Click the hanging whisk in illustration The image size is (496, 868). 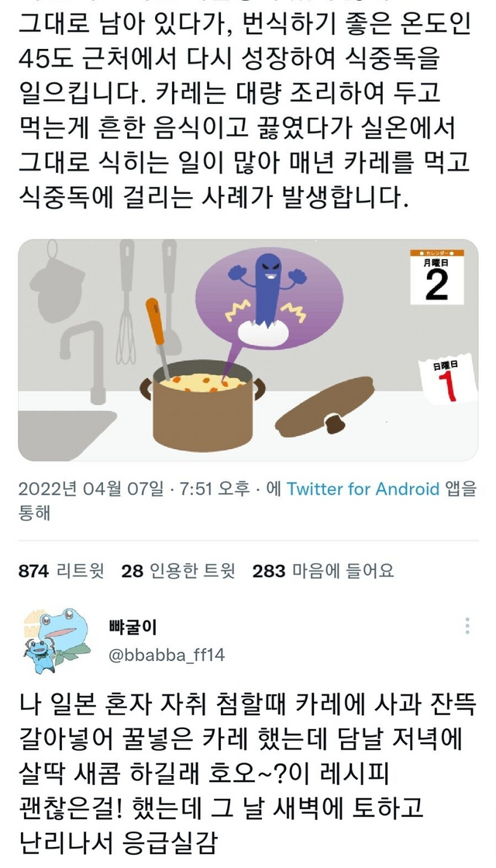coord(126,302)
